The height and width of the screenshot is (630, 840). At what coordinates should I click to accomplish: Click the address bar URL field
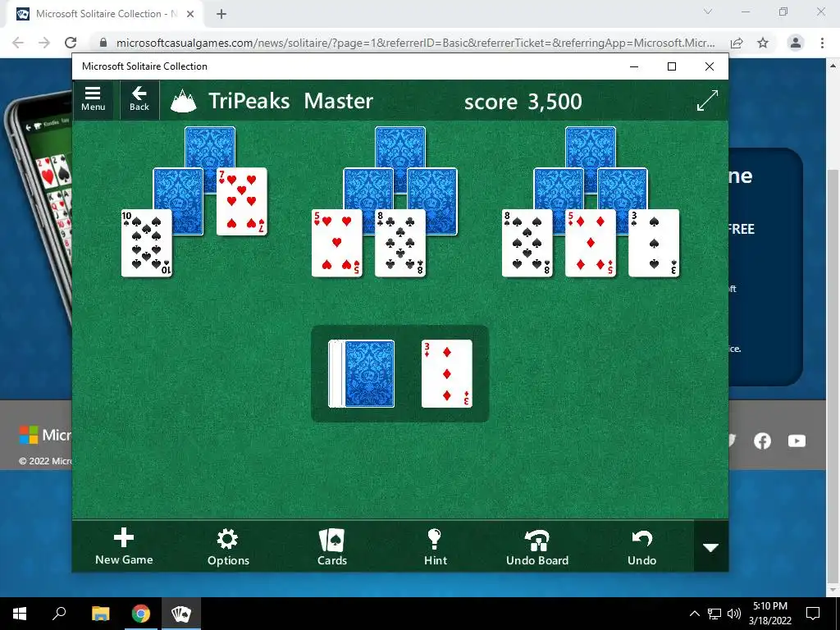pyautogui.click(x=415, y=43)
